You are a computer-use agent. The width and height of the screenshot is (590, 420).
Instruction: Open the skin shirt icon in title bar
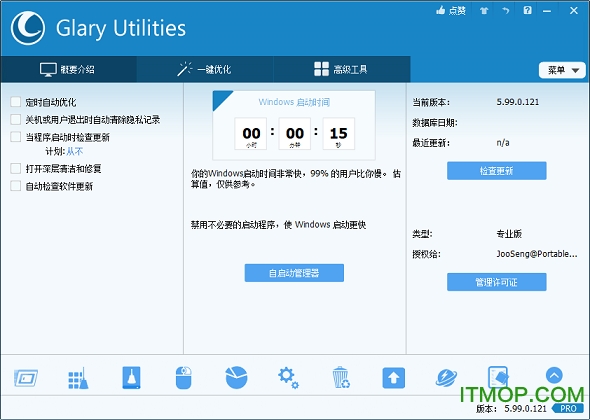tap(484, 11)
